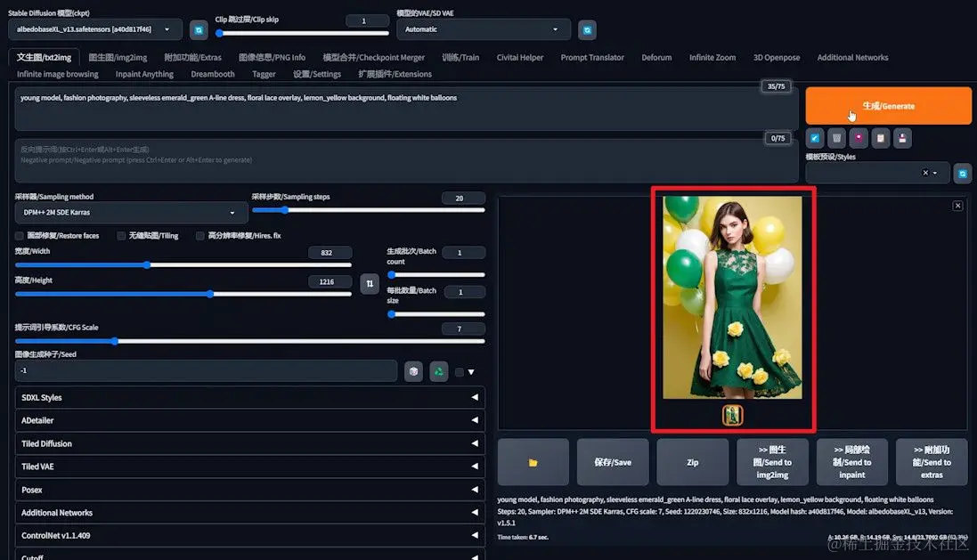
Task: Open the Styles preset dropdown
Action: 877,173
